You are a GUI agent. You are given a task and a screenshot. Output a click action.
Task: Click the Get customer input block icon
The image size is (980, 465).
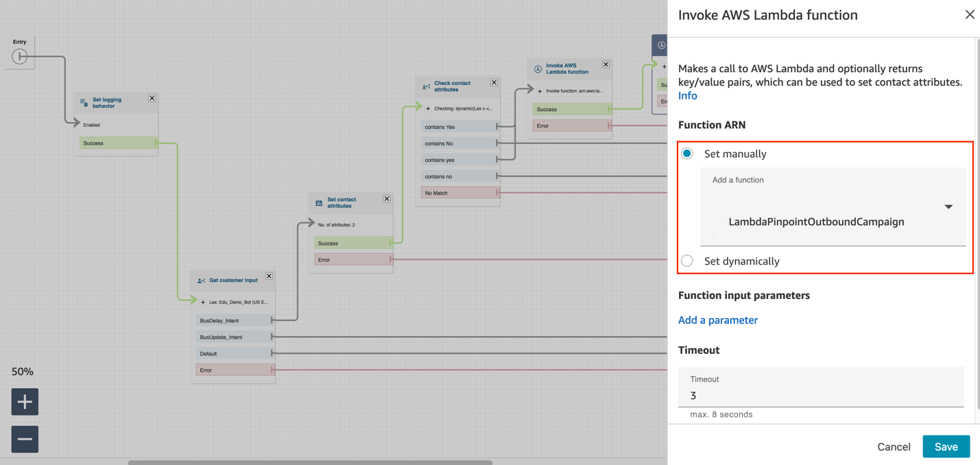click(201, 281)
